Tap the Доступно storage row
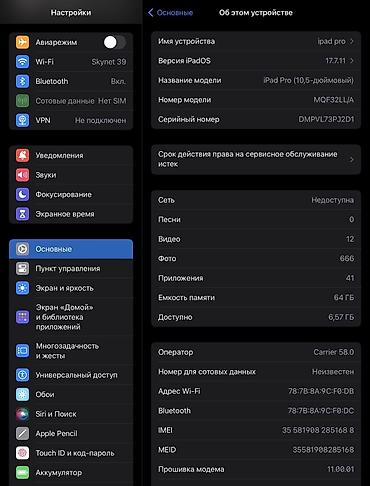Screen dimensions: 370x486 256,317
